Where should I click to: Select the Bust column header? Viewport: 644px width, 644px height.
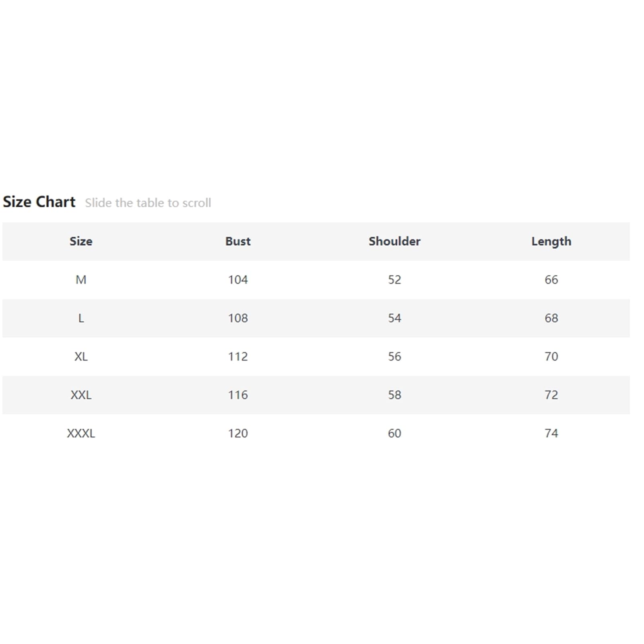pos(238,241)
